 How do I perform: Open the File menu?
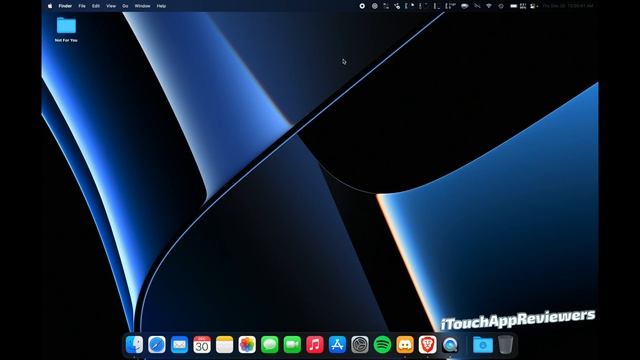coord(82,6)
